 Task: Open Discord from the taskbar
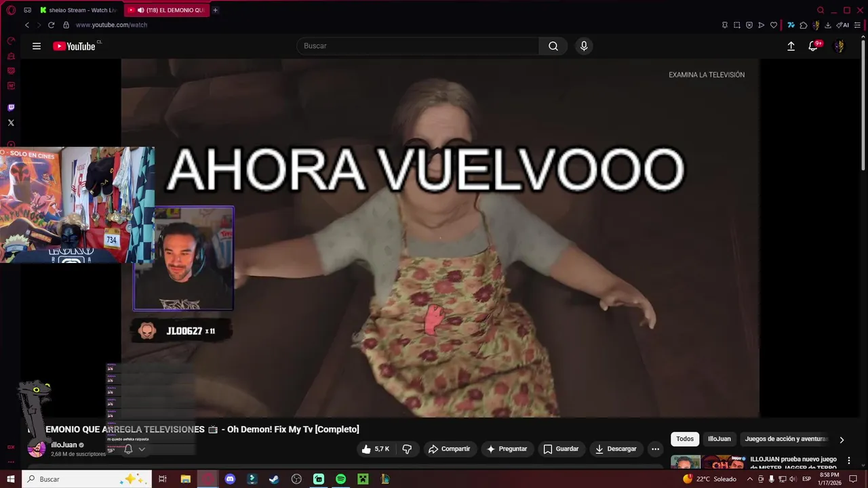click(230, 479)
